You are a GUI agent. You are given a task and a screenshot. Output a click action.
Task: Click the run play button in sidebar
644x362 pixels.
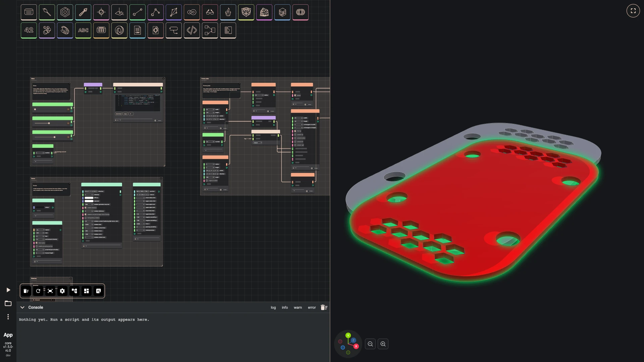[x=8, y=290]
